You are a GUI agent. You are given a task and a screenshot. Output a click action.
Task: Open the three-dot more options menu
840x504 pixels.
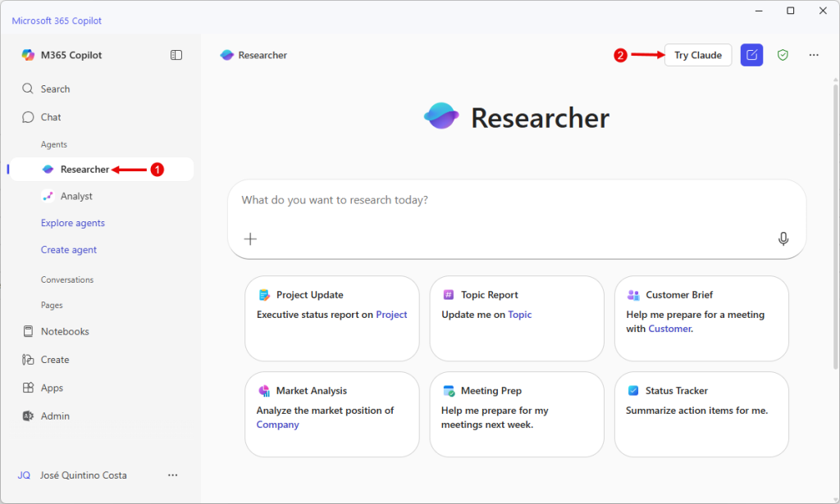(x=813, y=55)
